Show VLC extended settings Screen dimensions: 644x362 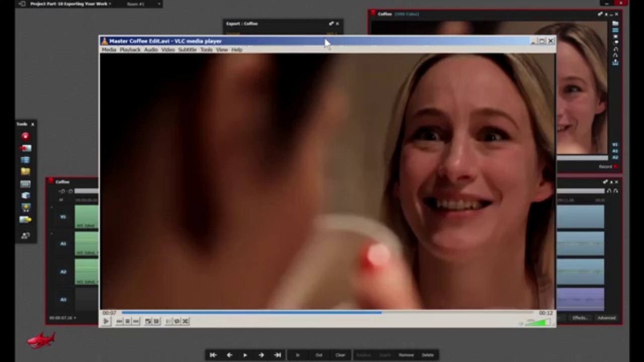[156, 321]
